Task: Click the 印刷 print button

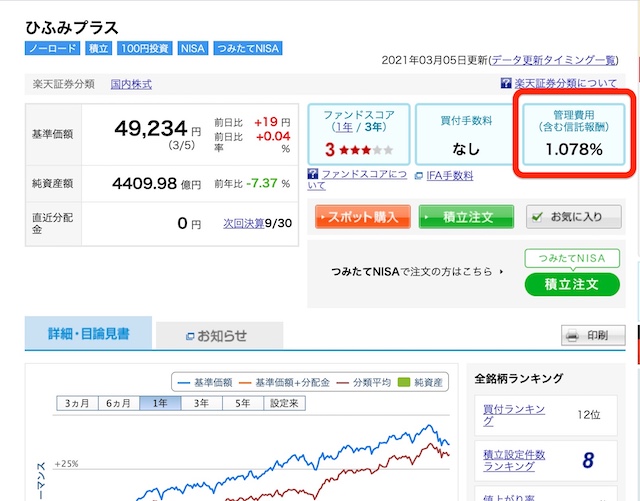Action: tap(593, 336)
